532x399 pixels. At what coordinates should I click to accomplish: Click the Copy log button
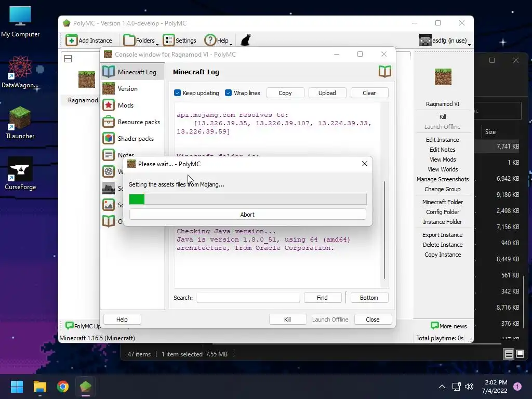coord(285,93)
